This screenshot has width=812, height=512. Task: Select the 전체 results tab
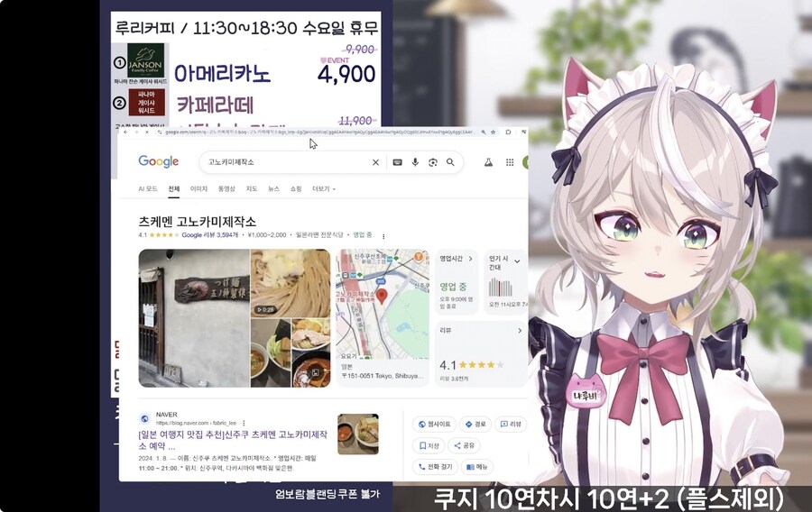pos(174,188)
